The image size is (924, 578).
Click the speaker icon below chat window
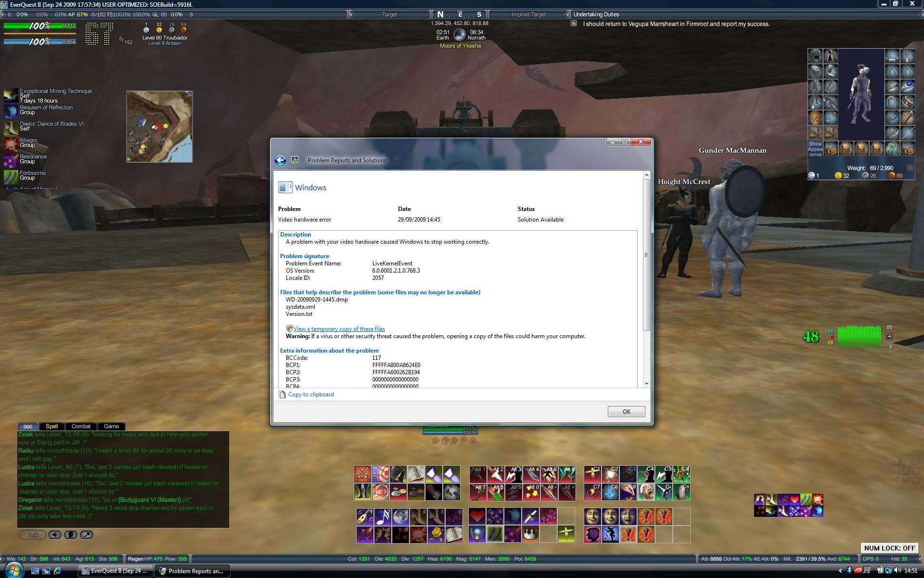[55, 535]
